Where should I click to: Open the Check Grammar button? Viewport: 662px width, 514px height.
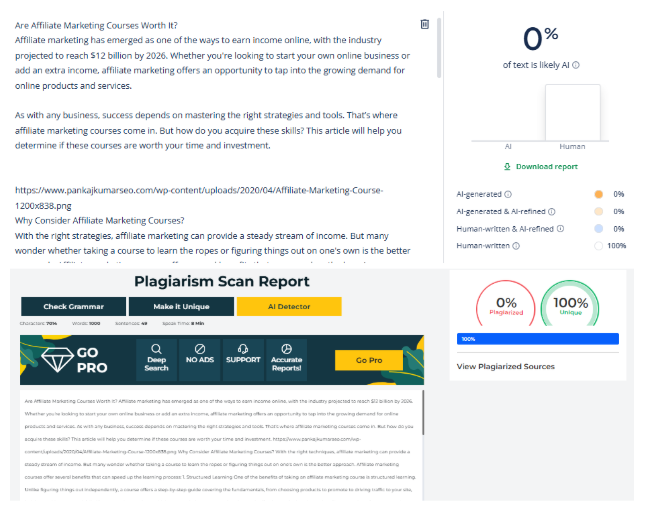pos(73,307)
